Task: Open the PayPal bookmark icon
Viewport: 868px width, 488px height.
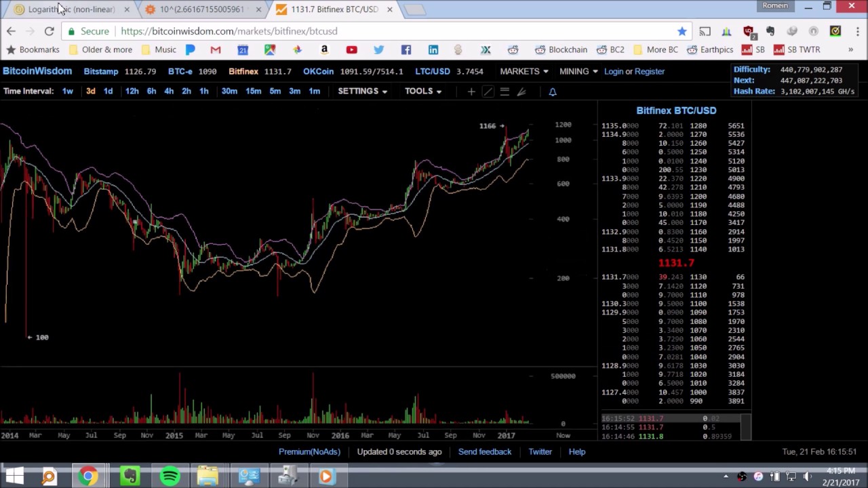Action: point(191,49)
